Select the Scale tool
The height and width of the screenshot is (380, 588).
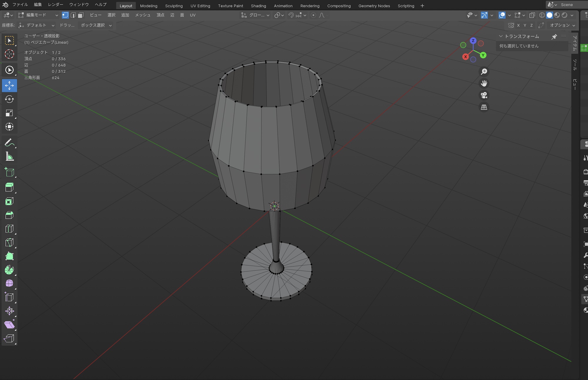coord(9,113)
